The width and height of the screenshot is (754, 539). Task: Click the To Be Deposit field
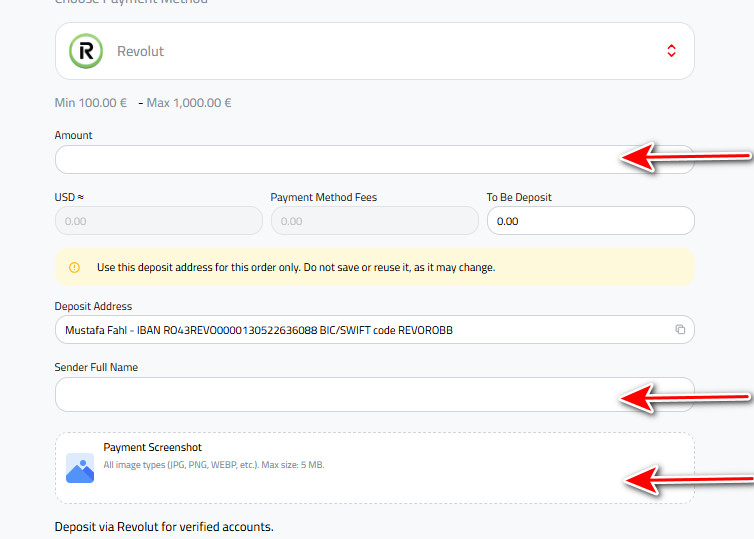point(591,221)
